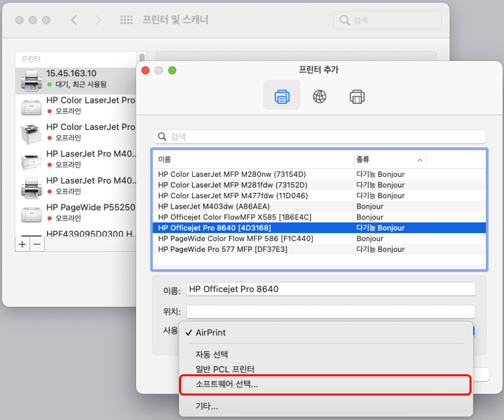Image resolution: width=504 pixels, height=420 pixels.
Task: Click icon of second HP LaserJet Pro M40..
Action: pos(31,187)
